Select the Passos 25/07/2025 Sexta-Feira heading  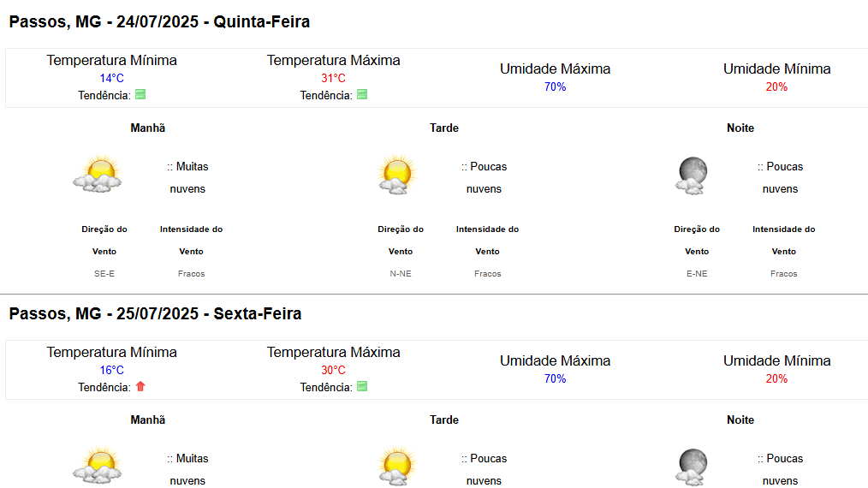pos(156,313)
